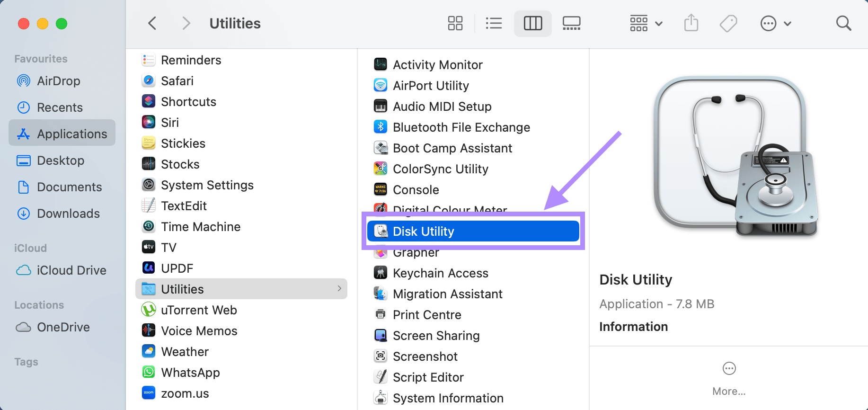Switch to list view

point(494,23)
